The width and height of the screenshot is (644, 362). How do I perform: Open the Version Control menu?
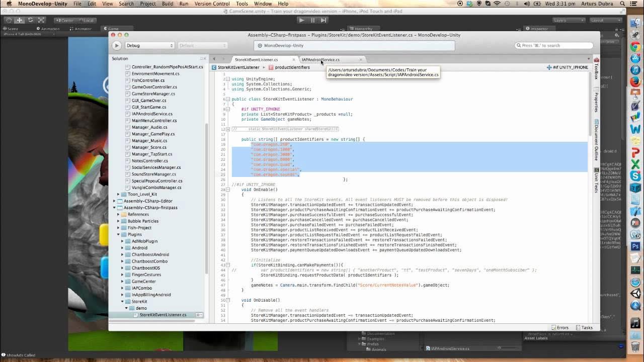pyautogui.click(x=212, y=4)
